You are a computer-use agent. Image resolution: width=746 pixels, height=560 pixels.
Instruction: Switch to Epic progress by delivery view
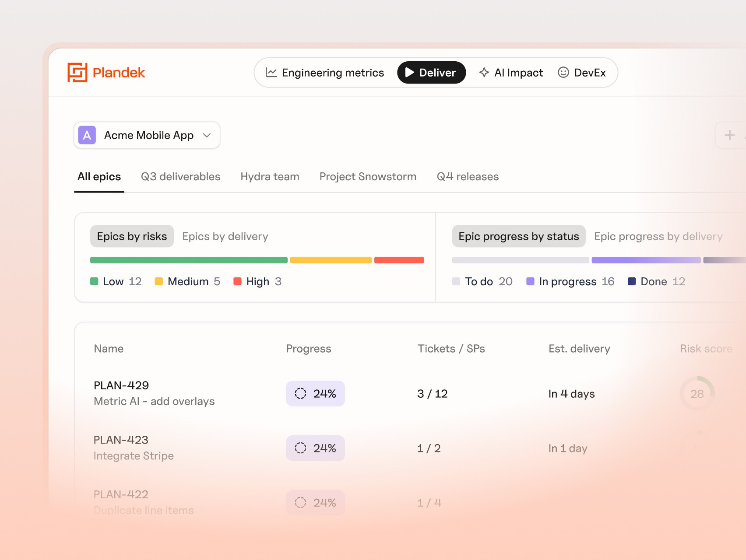658,236
